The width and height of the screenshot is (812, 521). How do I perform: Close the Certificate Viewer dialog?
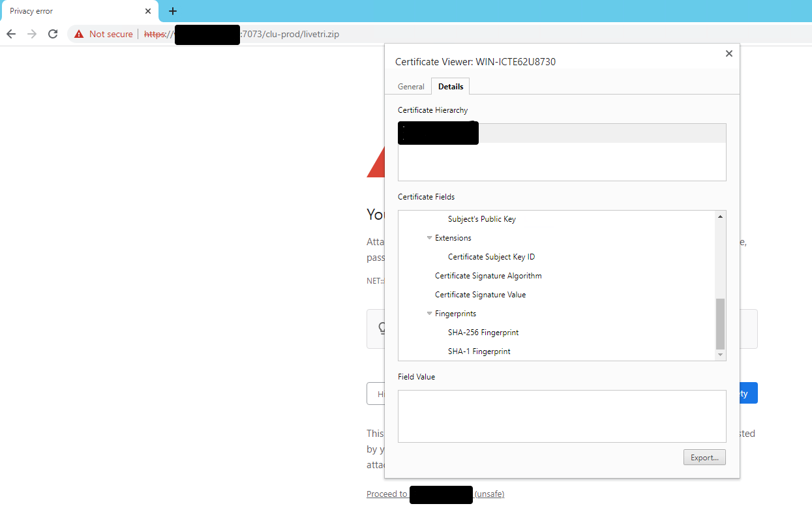(x=729, y=53)
